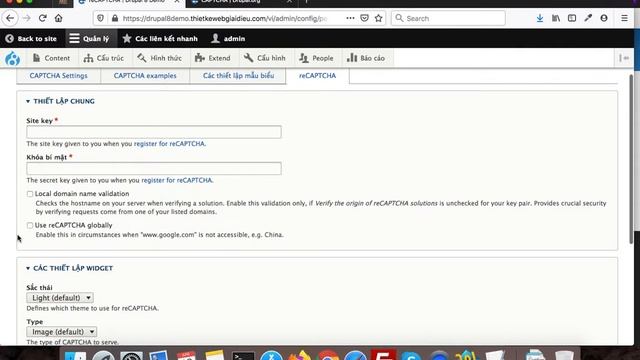Open the Extend menu
This screenshot has height=360, width=640.
[213, 58]
